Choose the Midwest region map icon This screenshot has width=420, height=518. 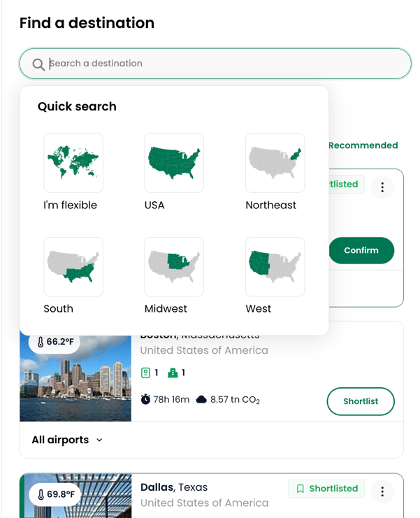click(174, 266)
